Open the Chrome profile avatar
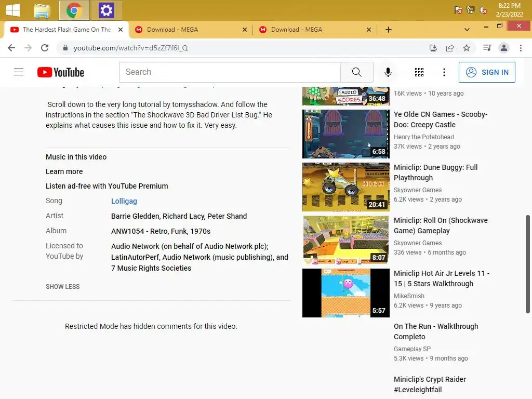The height and width of the screenshot is (399, 532). click(x=504, y=48)
